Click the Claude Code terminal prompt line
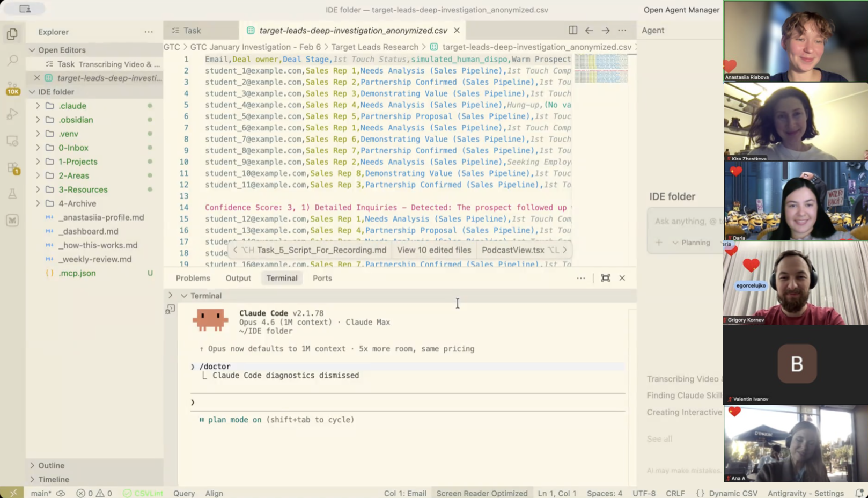The image size is (868, 498). (408, 402)
